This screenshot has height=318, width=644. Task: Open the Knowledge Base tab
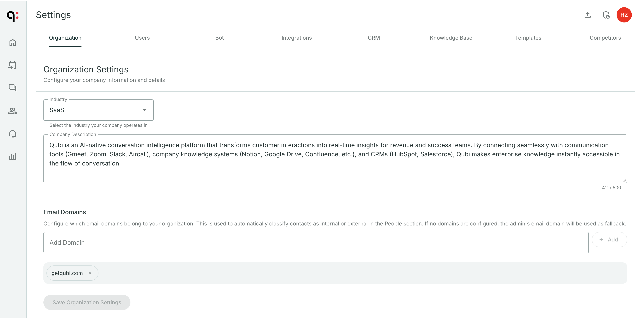pos(451,38)
